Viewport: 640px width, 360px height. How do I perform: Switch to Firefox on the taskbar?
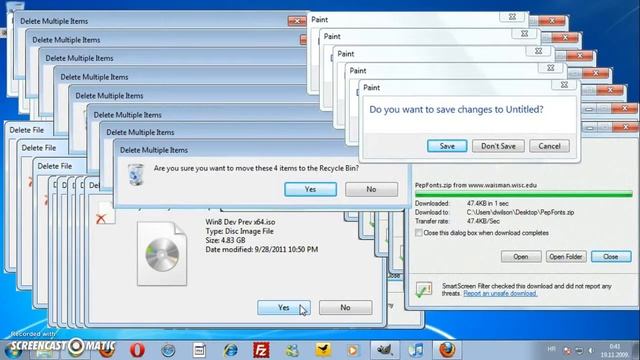[447, 350]
